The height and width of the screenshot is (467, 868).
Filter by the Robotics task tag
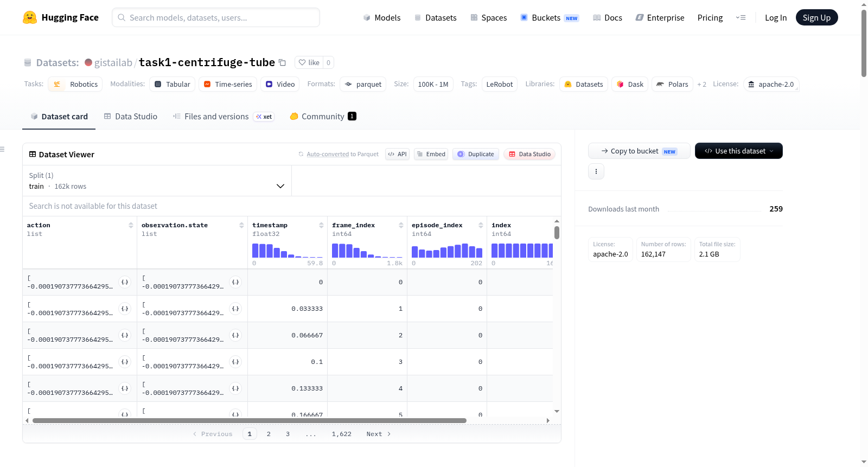[75, 84]
